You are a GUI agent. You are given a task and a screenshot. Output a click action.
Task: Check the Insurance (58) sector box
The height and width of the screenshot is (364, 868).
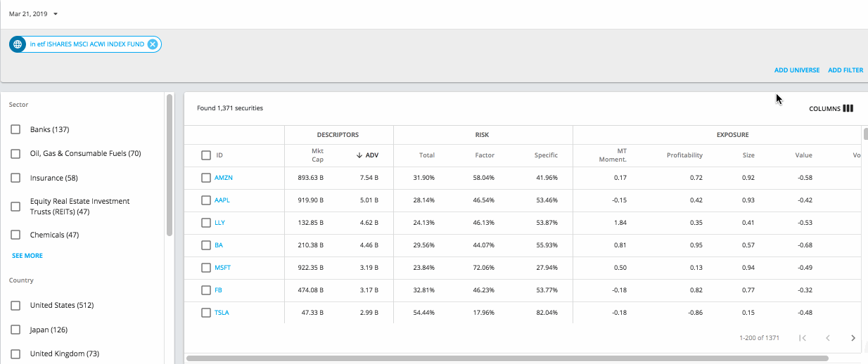point(15,178)
